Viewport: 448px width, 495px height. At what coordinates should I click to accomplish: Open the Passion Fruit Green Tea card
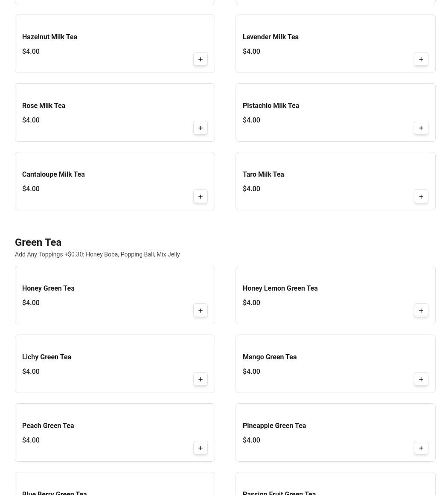335,483
